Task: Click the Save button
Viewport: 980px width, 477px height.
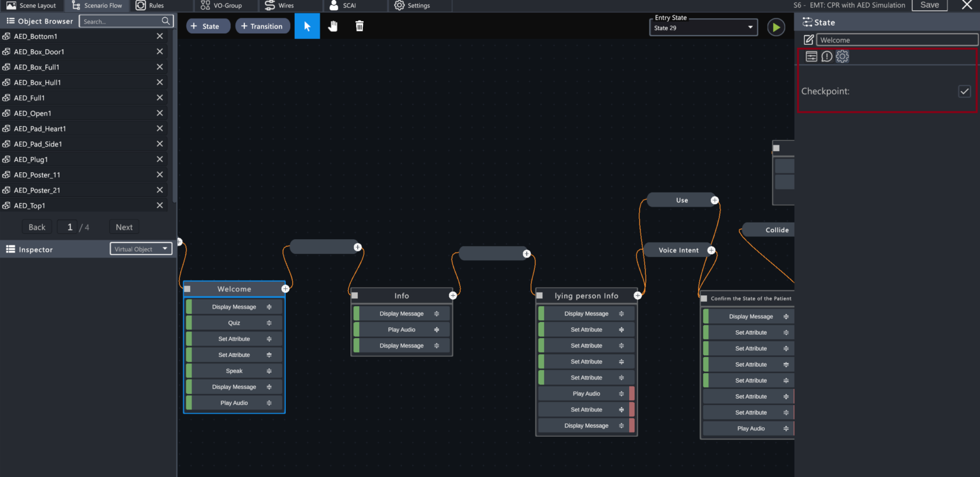Action: click(929, 5)
